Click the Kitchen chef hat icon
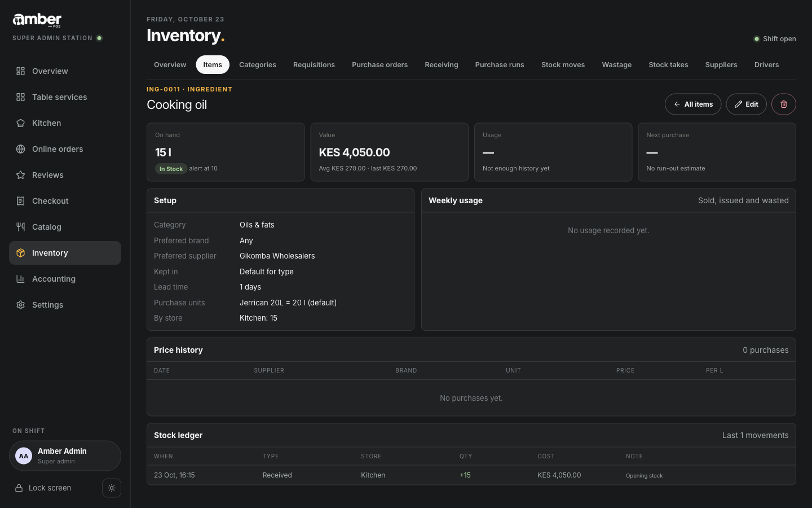 click(x=21, y=123)
